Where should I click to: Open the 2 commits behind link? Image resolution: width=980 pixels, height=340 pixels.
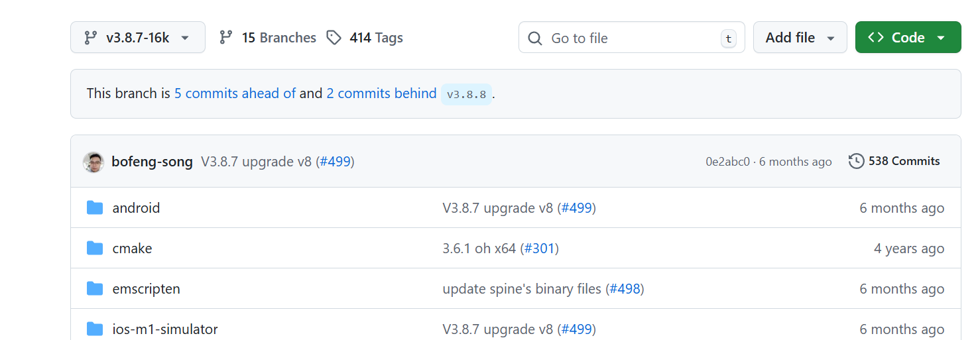click(381, 93)
